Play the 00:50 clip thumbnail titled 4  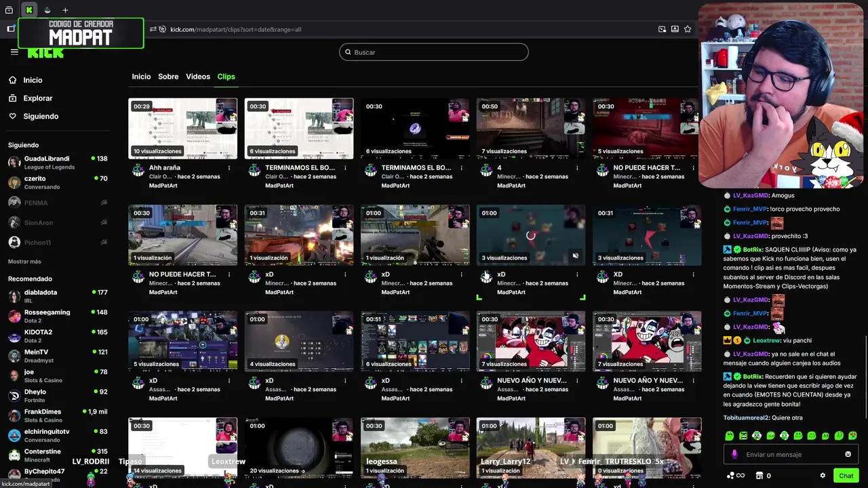tap(531, 129)
